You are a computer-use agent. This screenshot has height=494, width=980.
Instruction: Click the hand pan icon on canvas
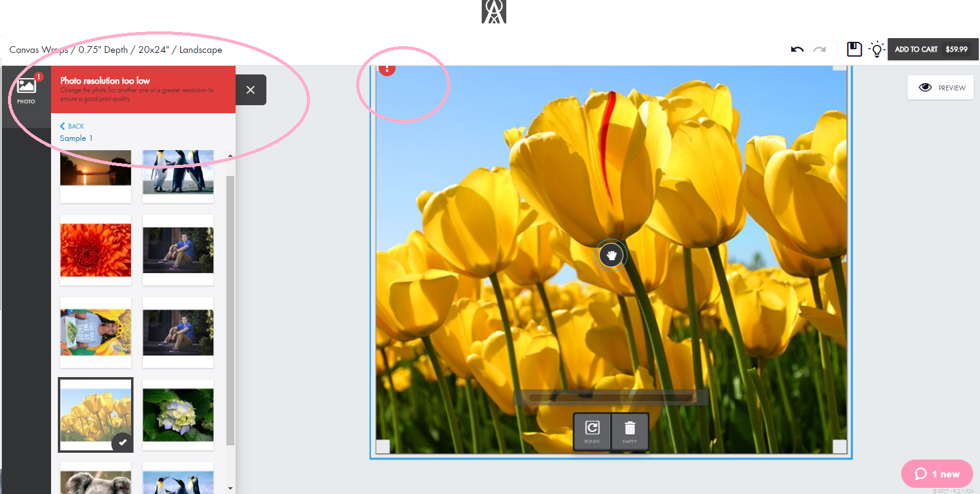tap(611, 255)
